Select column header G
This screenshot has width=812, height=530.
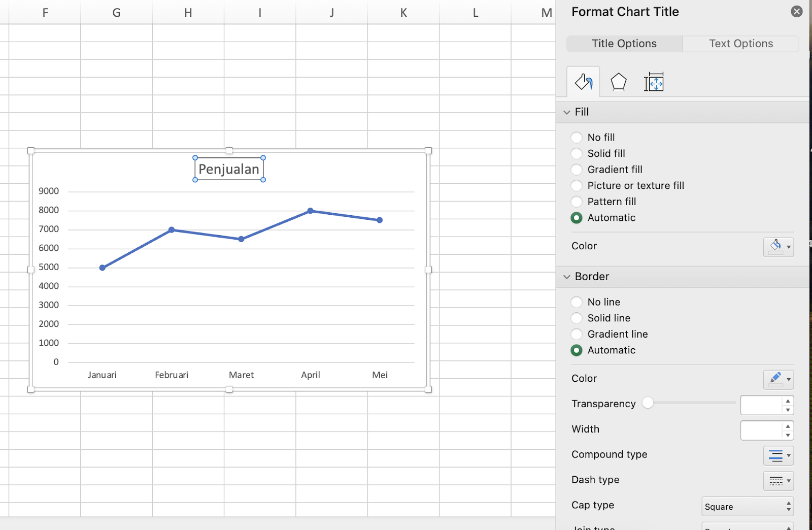[116, 13]
